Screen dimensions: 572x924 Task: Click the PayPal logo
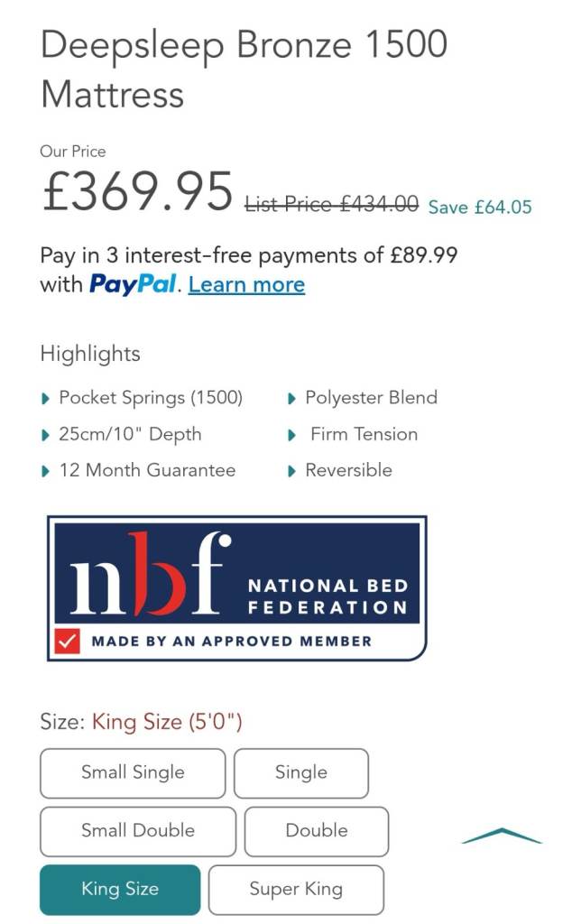click(x=134, y=285)
